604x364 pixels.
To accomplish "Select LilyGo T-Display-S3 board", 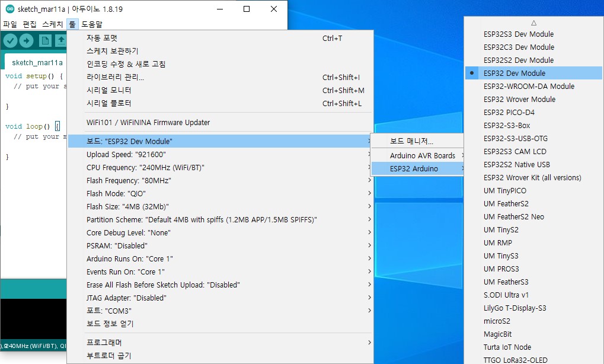I will tap(533, 308).
